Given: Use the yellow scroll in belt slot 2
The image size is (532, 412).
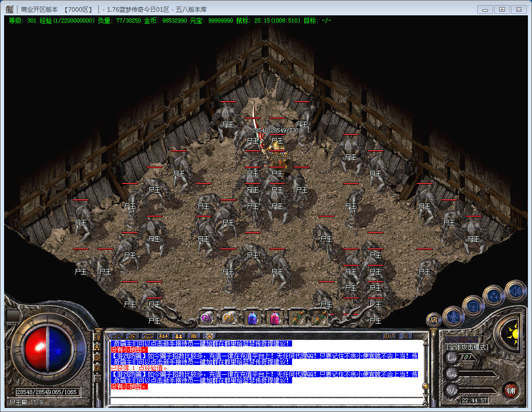Looking at the screenshot, I should point(230,318).
